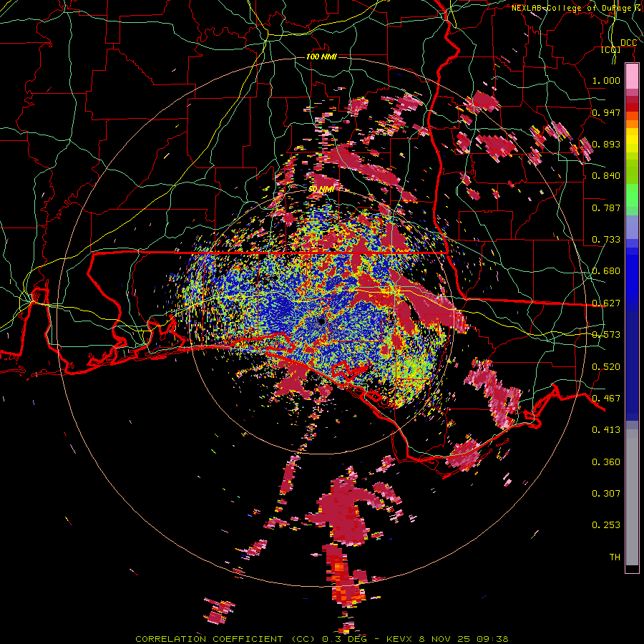
Task: Click the bright green segment of color scale
Action: tap(632, 195)
